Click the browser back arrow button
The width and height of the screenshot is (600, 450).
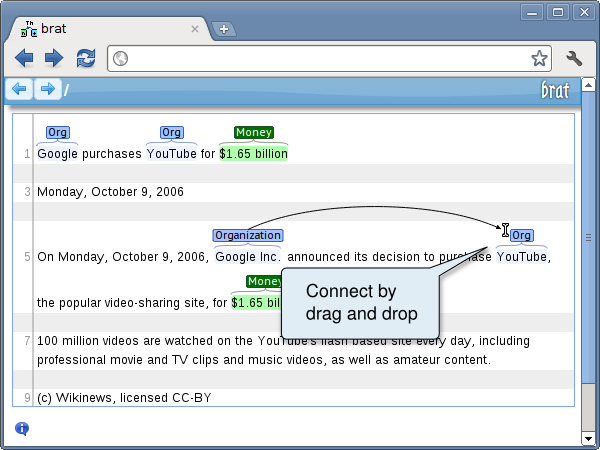click(x=24, y=59)
